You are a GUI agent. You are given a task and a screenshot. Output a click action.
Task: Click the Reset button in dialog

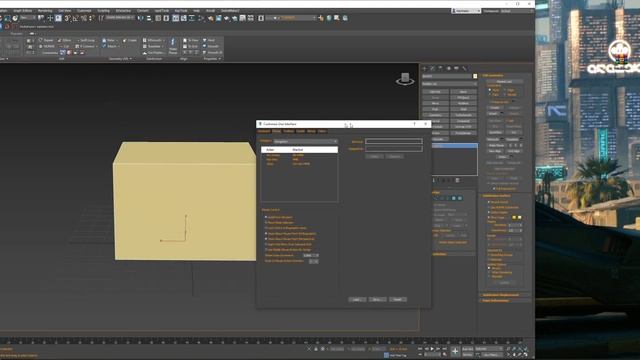(398, 300)
